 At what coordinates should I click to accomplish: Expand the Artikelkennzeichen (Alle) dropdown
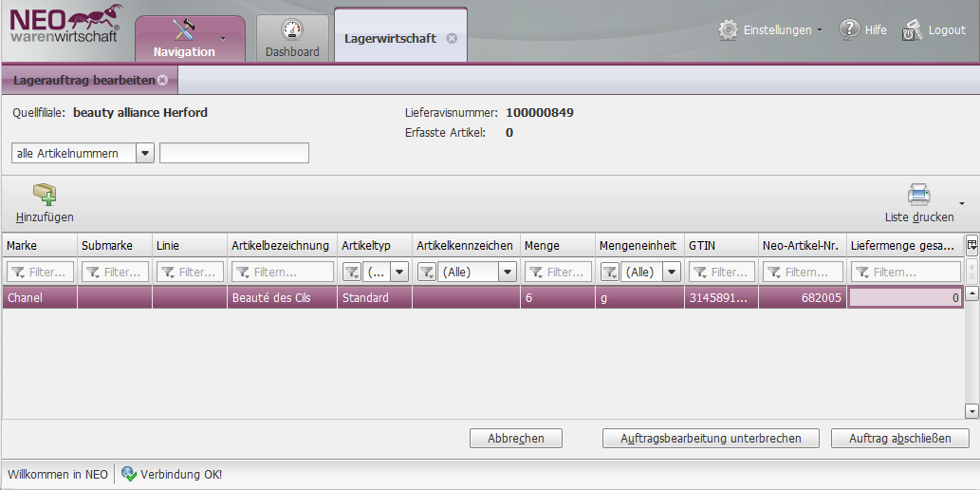(508, 272)
